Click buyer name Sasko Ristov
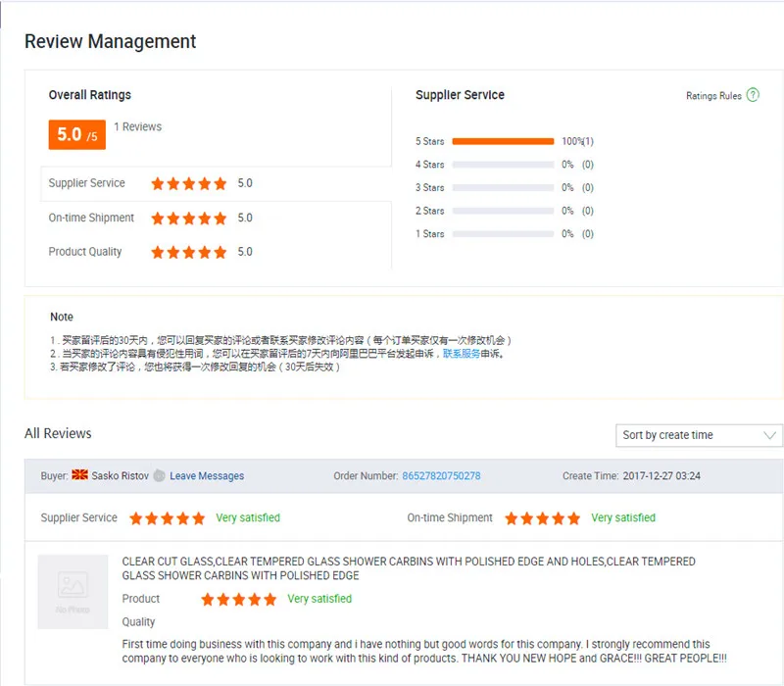784x686 pixels. (x=120, y=475)
